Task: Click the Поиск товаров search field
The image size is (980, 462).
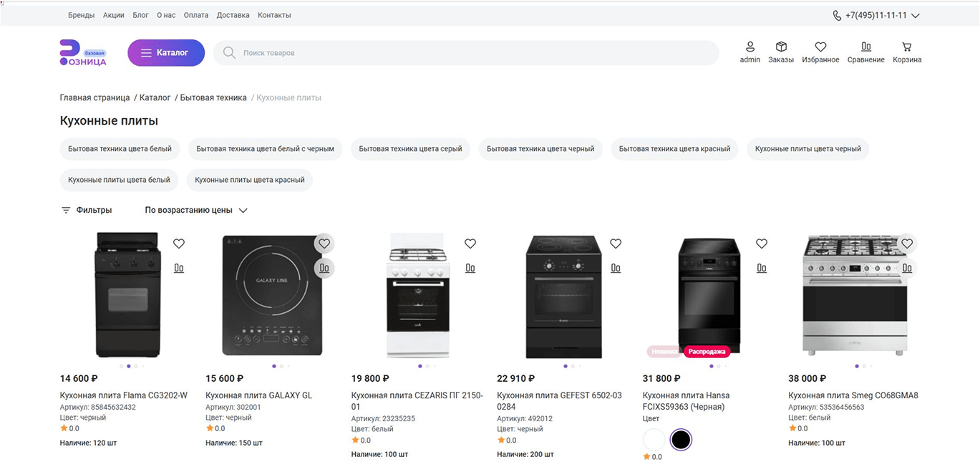Action: [466, 53]
